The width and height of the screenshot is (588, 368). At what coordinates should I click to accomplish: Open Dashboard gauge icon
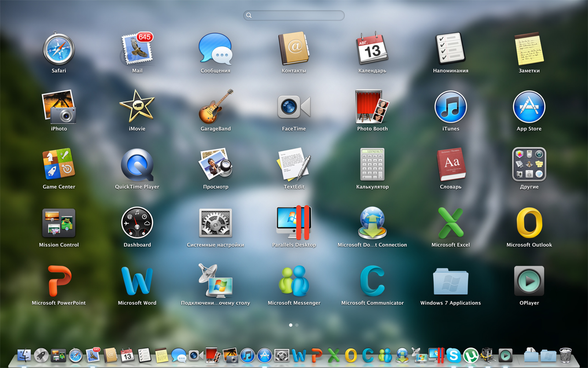pos(137,223)
